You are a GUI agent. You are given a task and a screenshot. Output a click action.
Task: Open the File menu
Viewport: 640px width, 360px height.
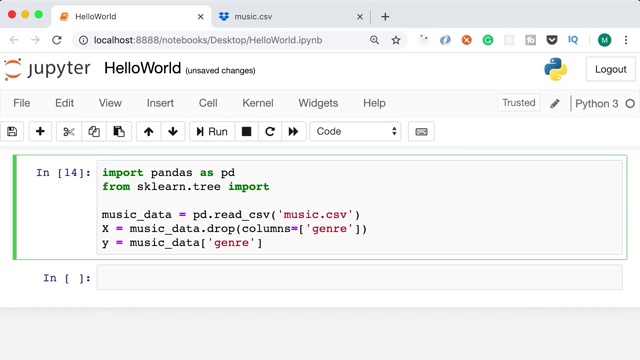pos(22,103)
